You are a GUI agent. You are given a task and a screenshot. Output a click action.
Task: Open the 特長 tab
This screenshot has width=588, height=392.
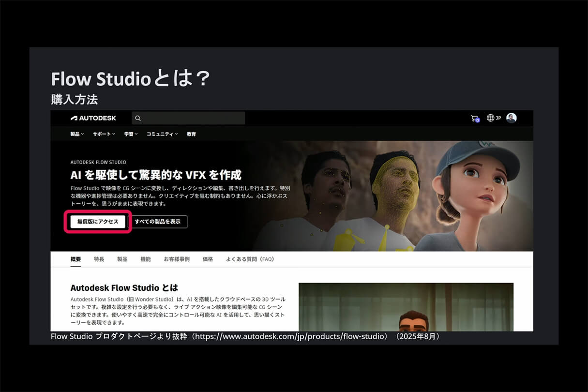click(99, 259)
